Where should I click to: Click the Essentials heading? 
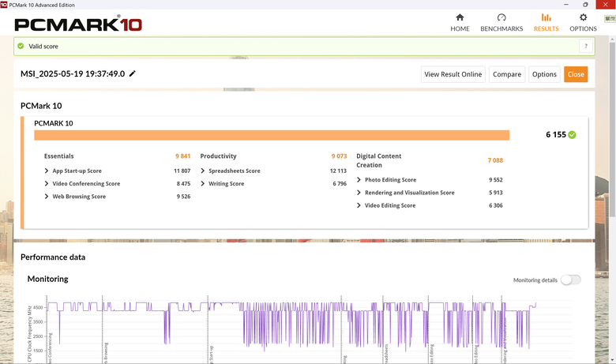[x=59, y=156]
